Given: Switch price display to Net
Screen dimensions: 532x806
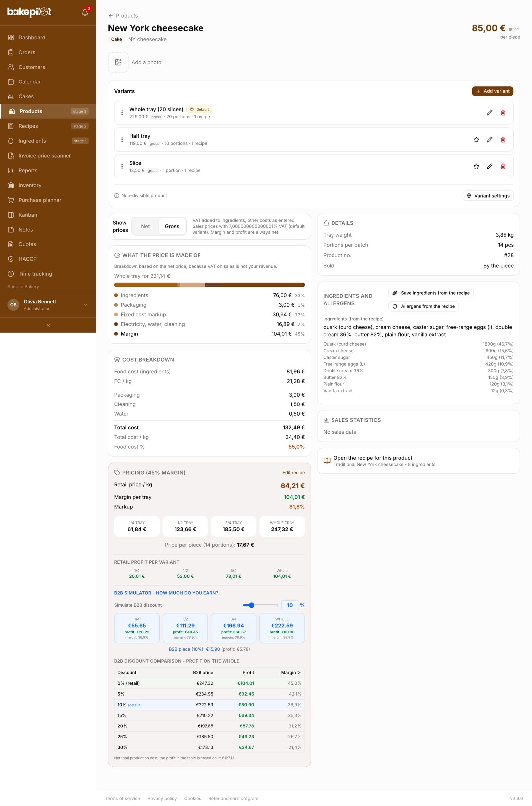Looking at the screenshot, I should tap(145, 226).
